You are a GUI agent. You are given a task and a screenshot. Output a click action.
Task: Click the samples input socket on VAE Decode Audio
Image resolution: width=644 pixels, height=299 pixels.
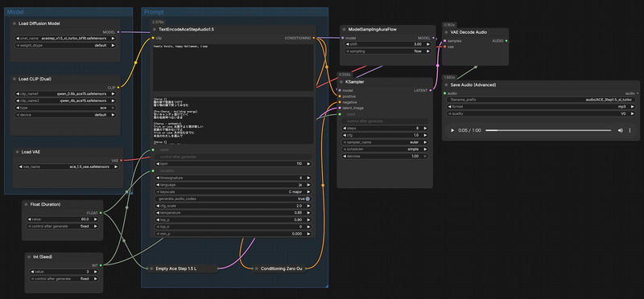click(445, 41)
